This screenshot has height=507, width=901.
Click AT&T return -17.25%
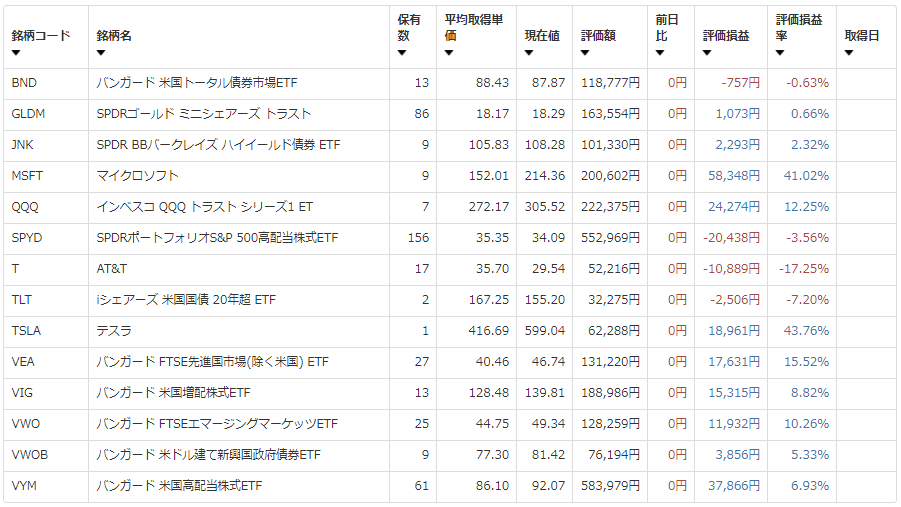coord(804,269)
